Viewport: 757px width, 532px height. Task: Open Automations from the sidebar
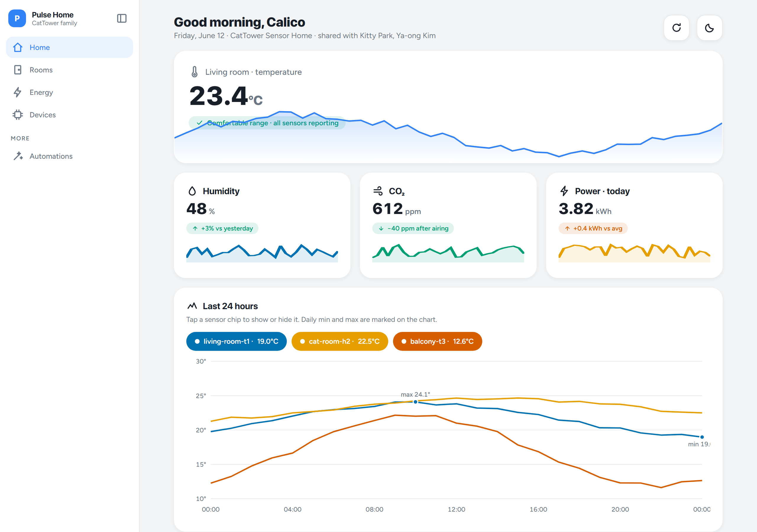point(69,156)
